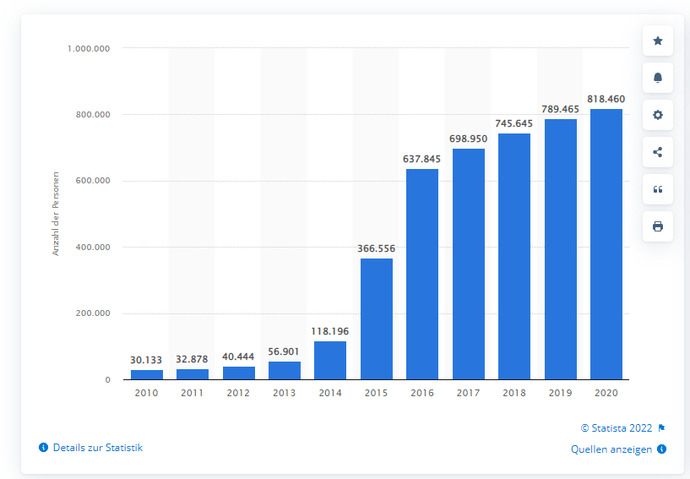Image resolution: width=690 pixels, height=479 pixels.
Task: Open the quotation citation icon
Action: [657, 190]
